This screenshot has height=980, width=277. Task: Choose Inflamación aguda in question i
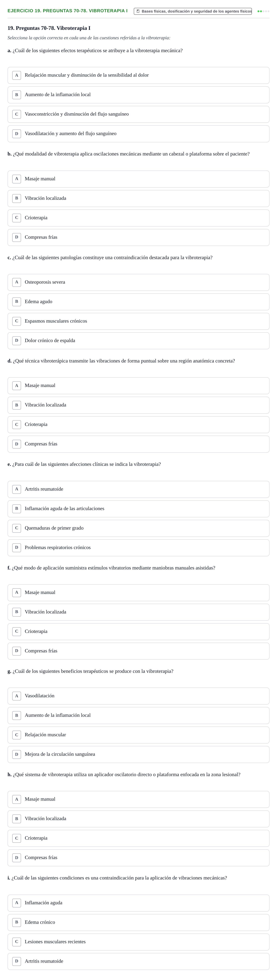click(x=138, y=903)
